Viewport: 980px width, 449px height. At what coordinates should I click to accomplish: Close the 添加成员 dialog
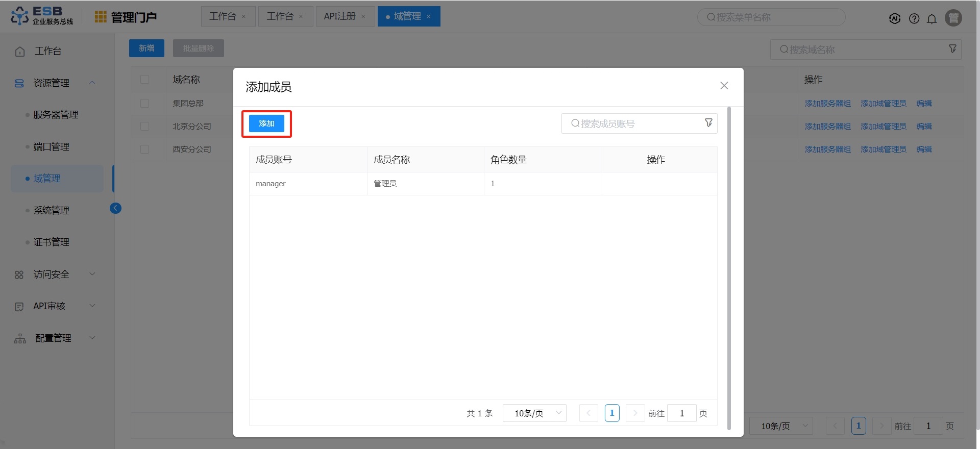point(724,86)
